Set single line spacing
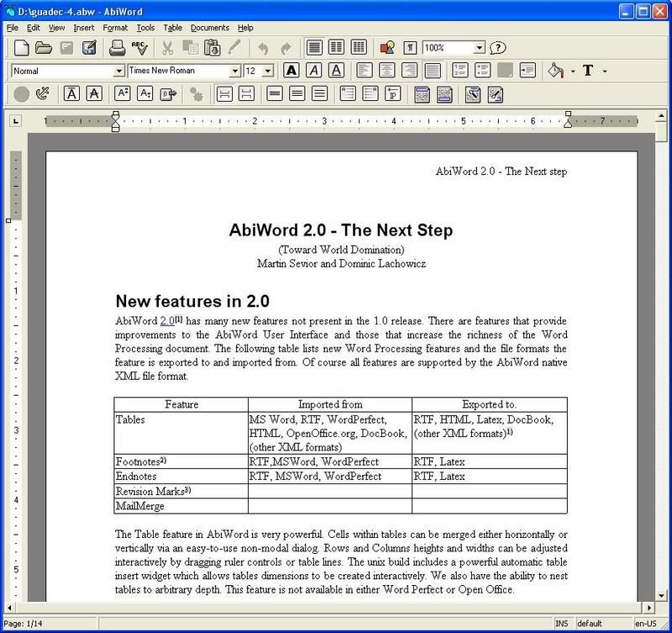 click(x=275, y=93)
